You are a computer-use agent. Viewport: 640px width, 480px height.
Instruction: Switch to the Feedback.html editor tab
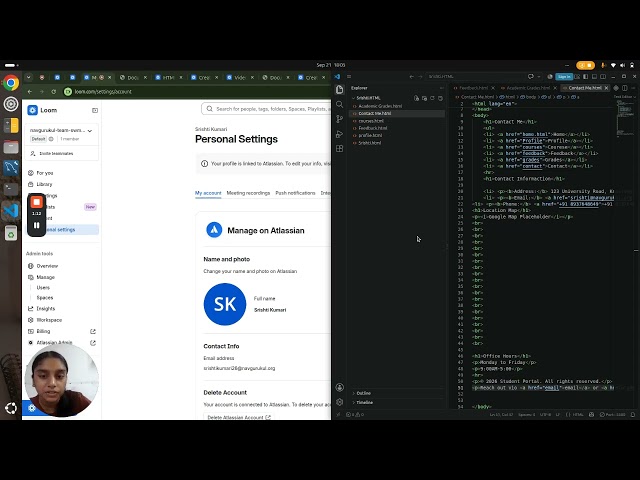click(473, 88)
